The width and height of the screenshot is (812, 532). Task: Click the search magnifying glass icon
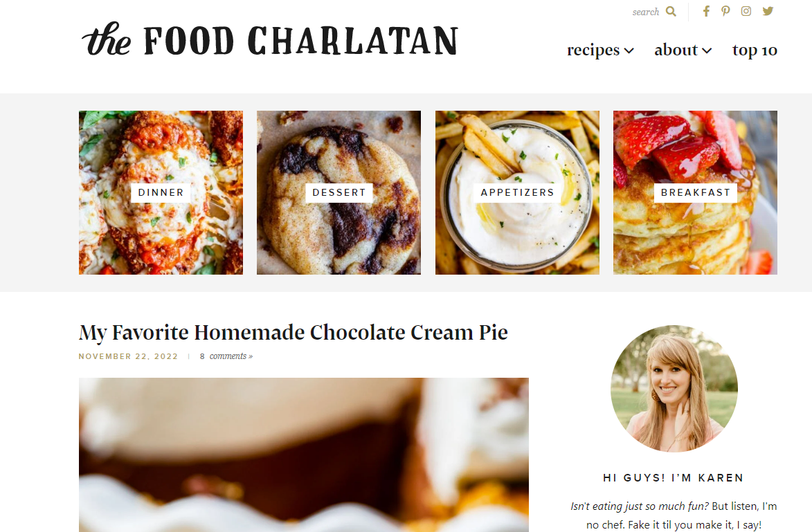pyautogui.click(x=671, y=11)
